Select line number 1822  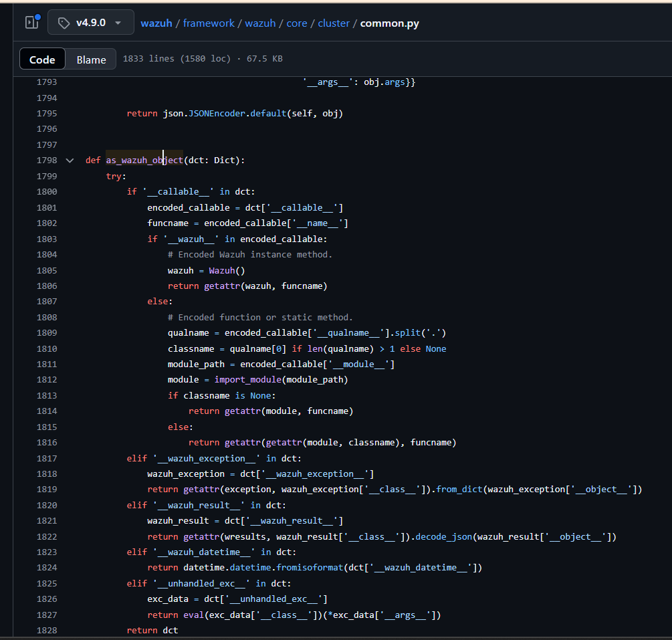tap(47, 537)
